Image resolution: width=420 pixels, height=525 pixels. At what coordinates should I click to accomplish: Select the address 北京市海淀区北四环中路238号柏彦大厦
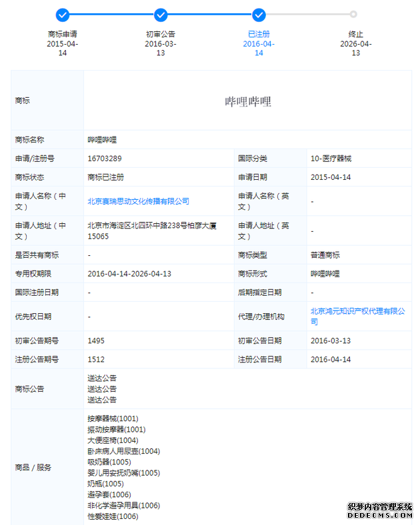pyautogui.click(x=152, y=226)
